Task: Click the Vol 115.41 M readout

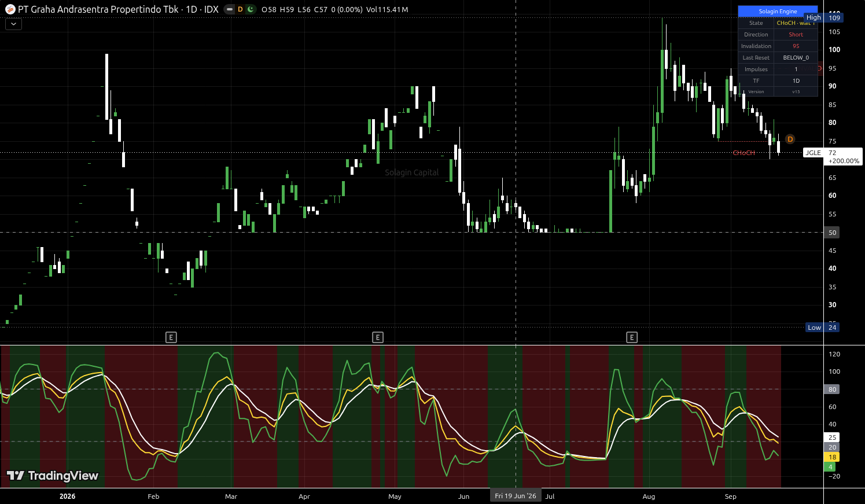Action: 387,9
